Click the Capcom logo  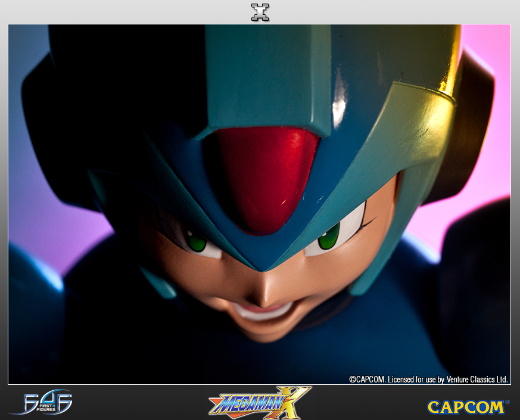coord(468,407)
